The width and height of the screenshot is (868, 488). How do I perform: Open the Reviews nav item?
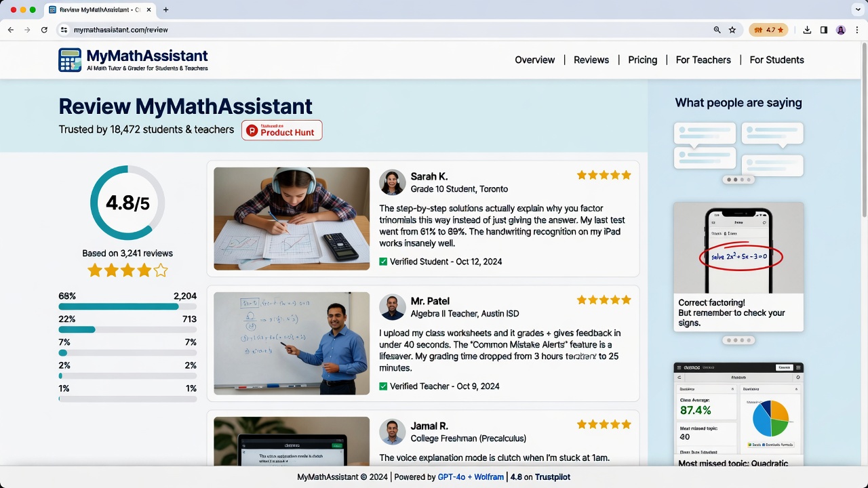click(591, 60)
